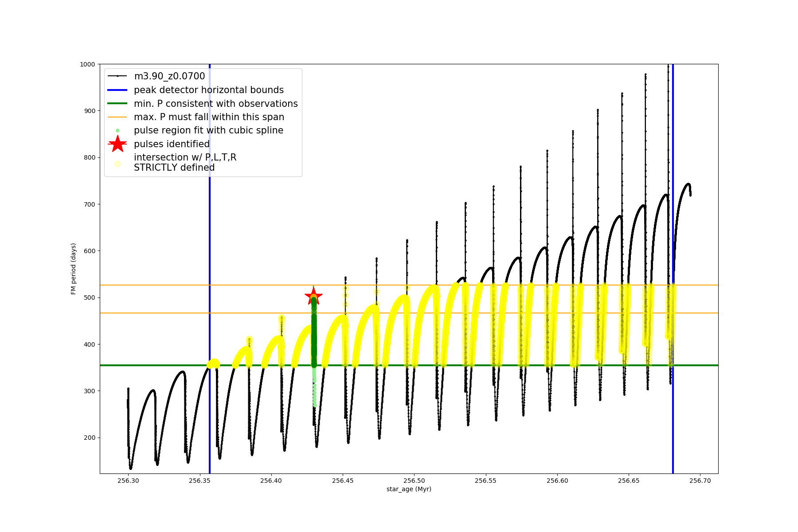Click the pale yellow dot legend marker
The height and width of the screenshot is (532, 798).
pyautogui.click(x=117, y=164)
